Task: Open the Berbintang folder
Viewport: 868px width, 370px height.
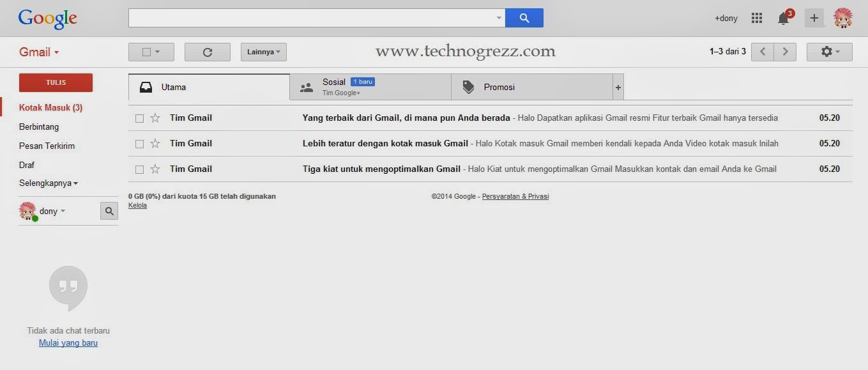Action: pos(39,127)
